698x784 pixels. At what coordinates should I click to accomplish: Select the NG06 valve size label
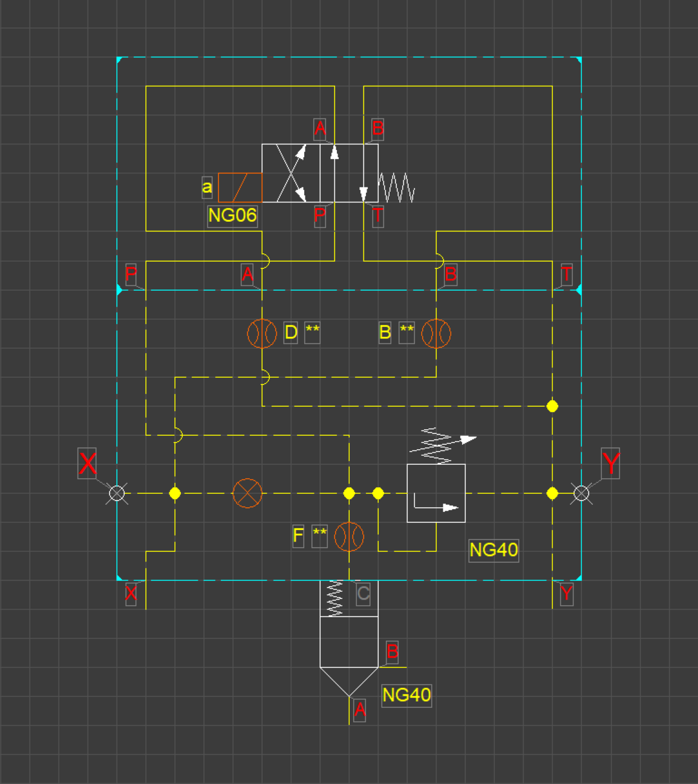click(x=232, y=216)
